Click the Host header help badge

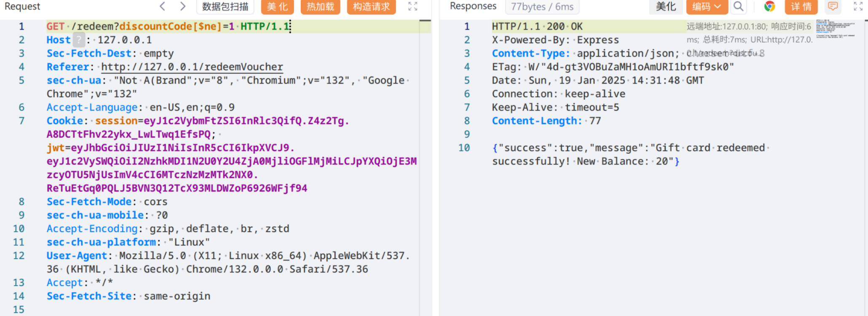pyautogui.click(x=79, y=40)
